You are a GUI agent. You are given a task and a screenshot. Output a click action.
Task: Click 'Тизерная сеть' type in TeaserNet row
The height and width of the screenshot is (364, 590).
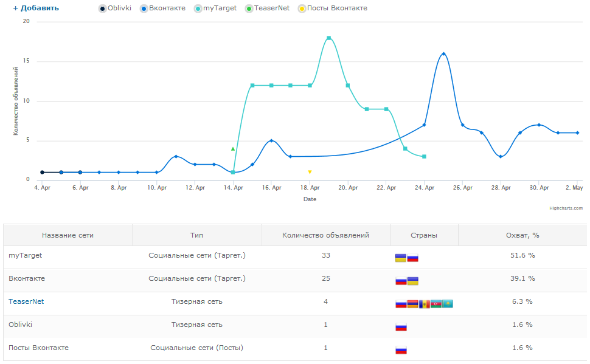click(x=197, y=301)
